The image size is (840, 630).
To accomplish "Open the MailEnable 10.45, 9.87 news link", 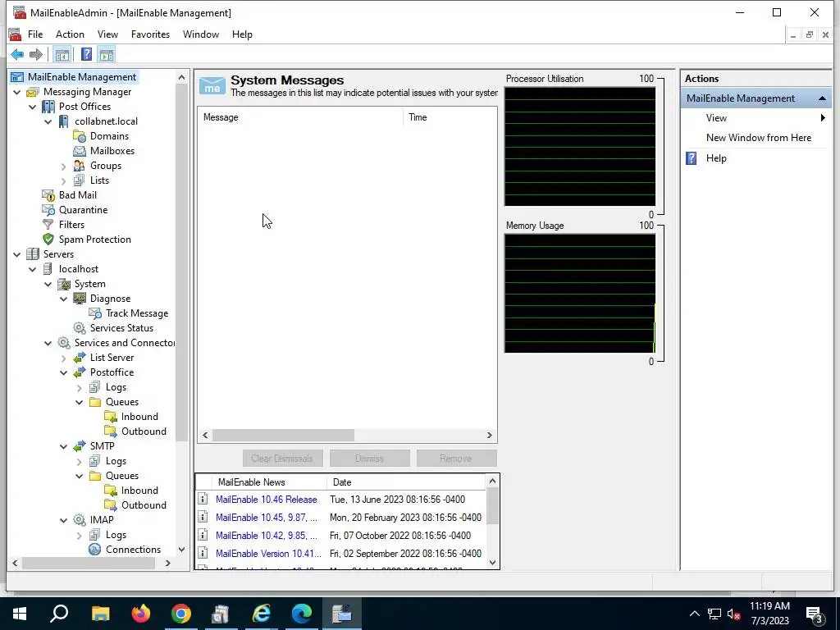I will pos(267,518).
